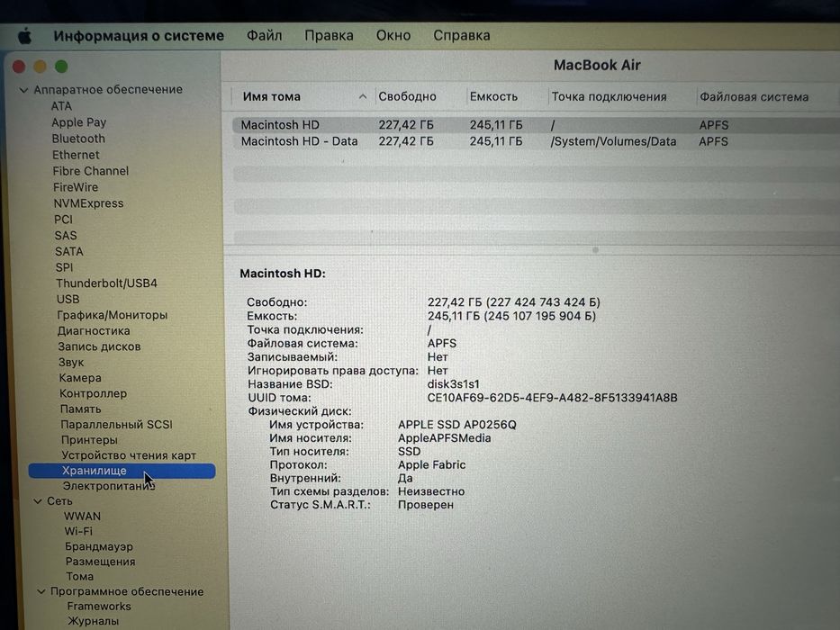Open the Правка menu
This screenshot has width=840, height=630.
[x=329, y=35]
